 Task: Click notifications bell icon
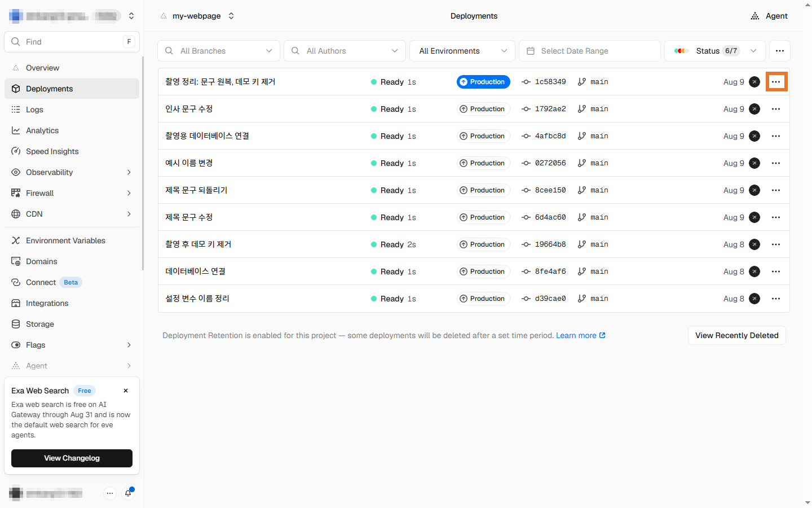click(x=128, y=493)
